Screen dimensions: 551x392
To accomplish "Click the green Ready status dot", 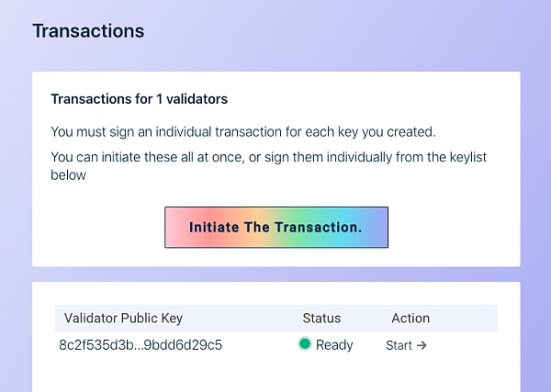I will [305, 345].
